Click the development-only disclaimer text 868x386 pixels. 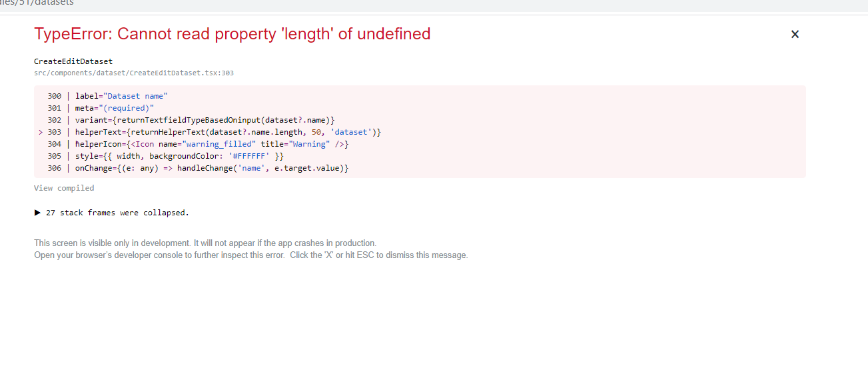(x=205, y=243)
